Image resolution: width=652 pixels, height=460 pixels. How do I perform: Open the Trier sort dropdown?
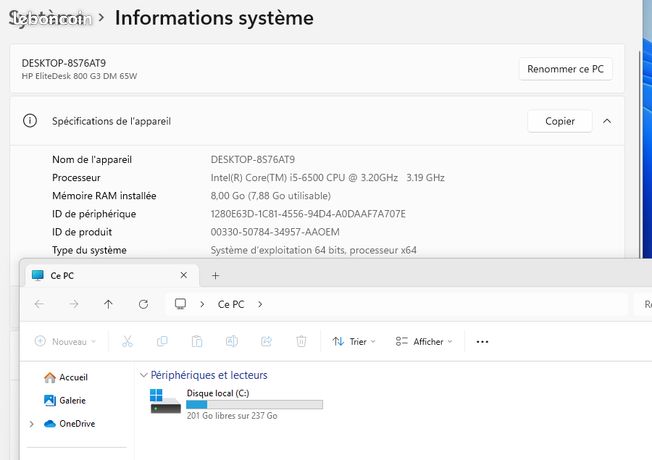(x=354, y=341)
